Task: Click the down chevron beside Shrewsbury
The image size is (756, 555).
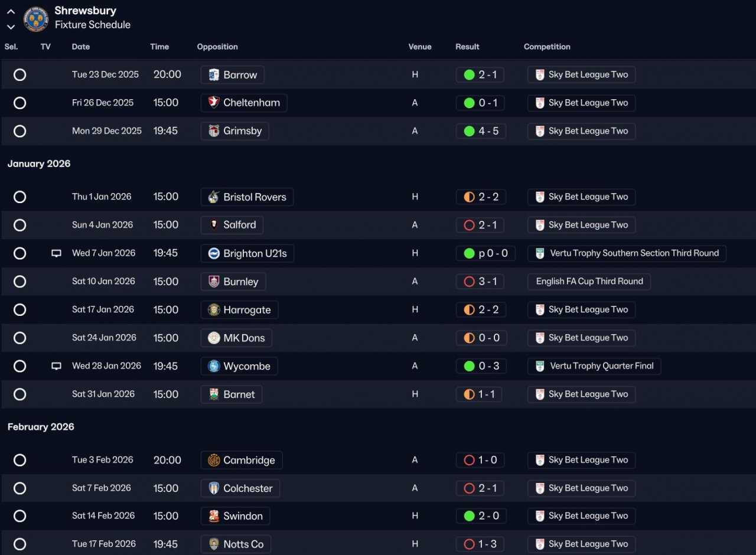Action: pos(11,27)
